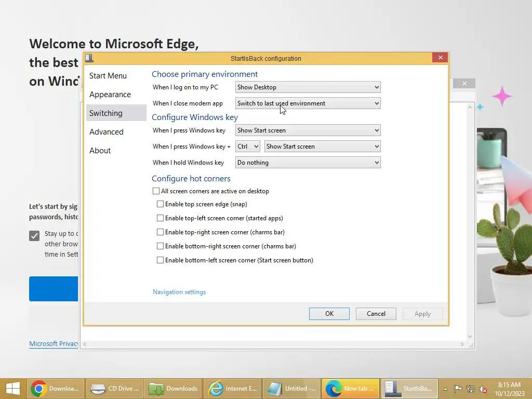Click the OK button
The height and width of the screenshot is (399, 532).
tap(329, 314)
